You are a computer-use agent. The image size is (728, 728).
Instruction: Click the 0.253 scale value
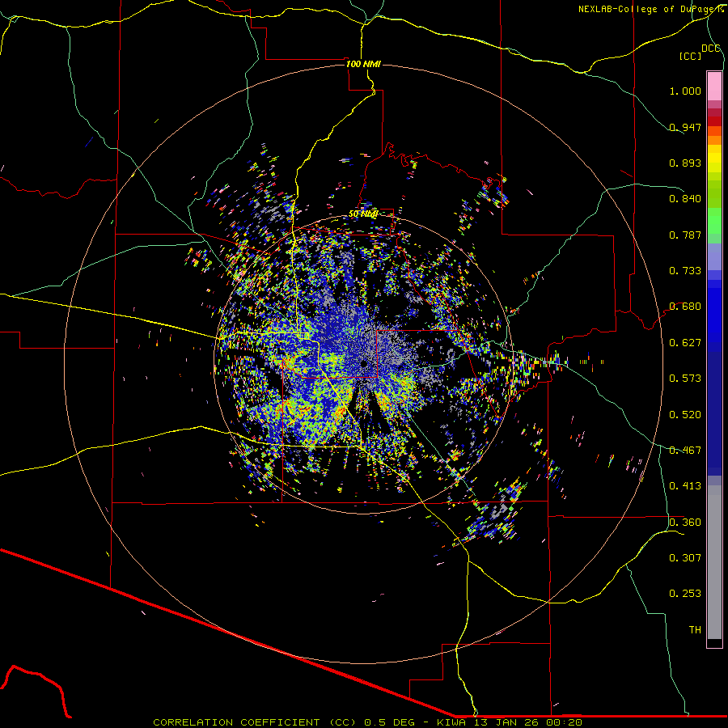685,594
